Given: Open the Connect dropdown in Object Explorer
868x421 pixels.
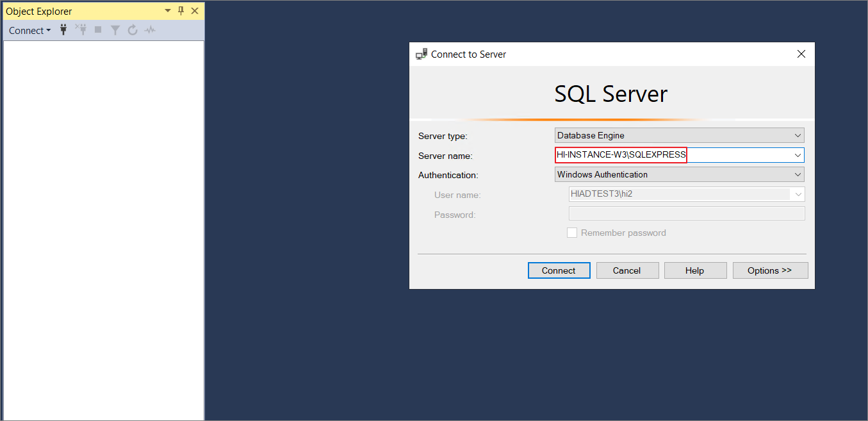Looking at the screenshot, I should [x=29, y=30].
